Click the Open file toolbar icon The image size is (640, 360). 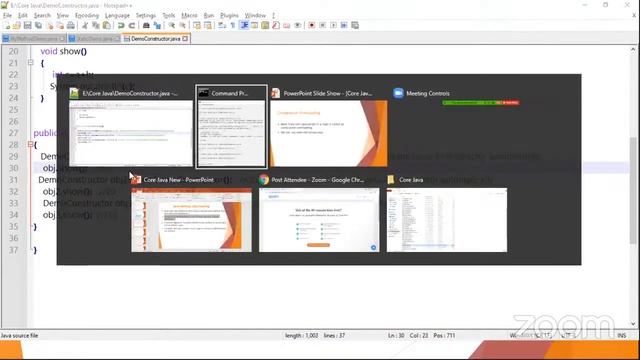click(17, 25)
